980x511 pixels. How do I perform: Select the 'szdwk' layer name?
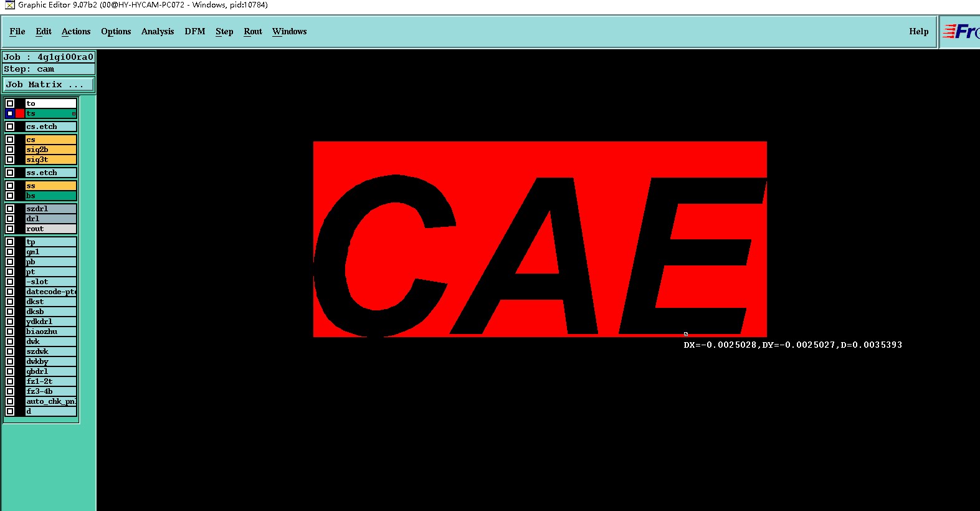pyautogui.click(x=51, y=351)
